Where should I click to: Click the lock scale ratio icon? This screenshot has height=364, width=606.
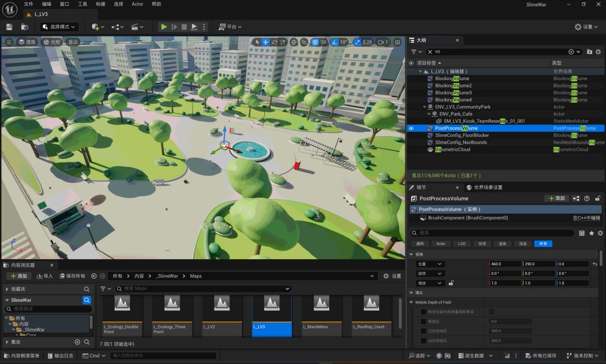coord(451,283)
